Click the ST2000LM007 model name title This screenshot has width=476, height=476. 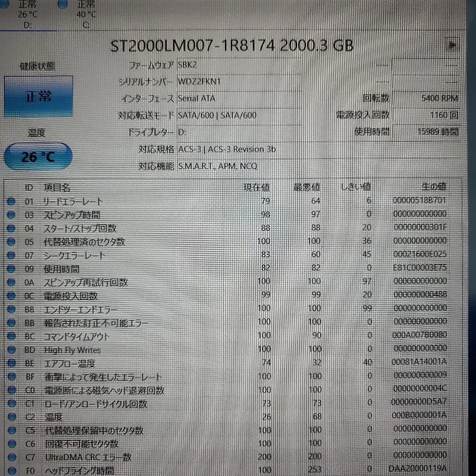point(229,45)
